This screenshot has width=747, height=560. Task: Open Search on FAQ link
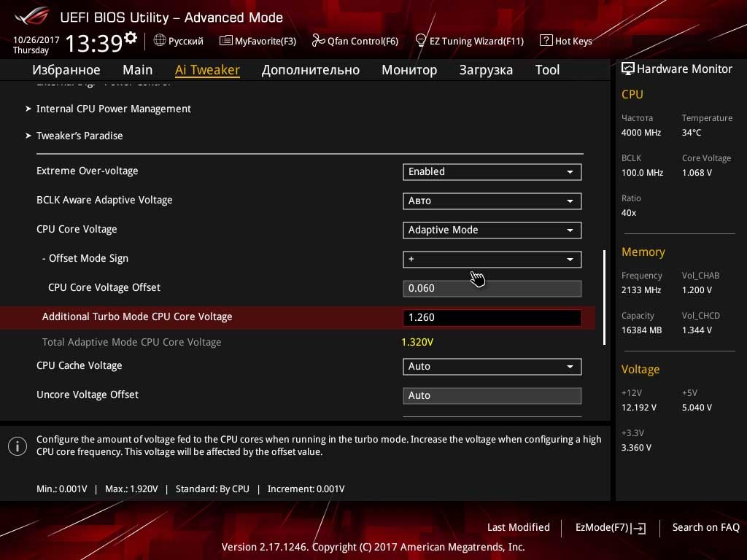[x=705, y=527]
